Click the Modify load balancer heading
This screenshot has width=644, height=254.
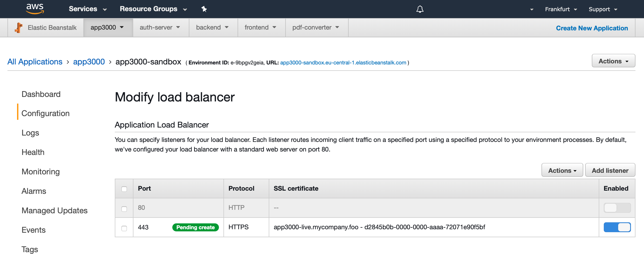click(x=175, y=97)
